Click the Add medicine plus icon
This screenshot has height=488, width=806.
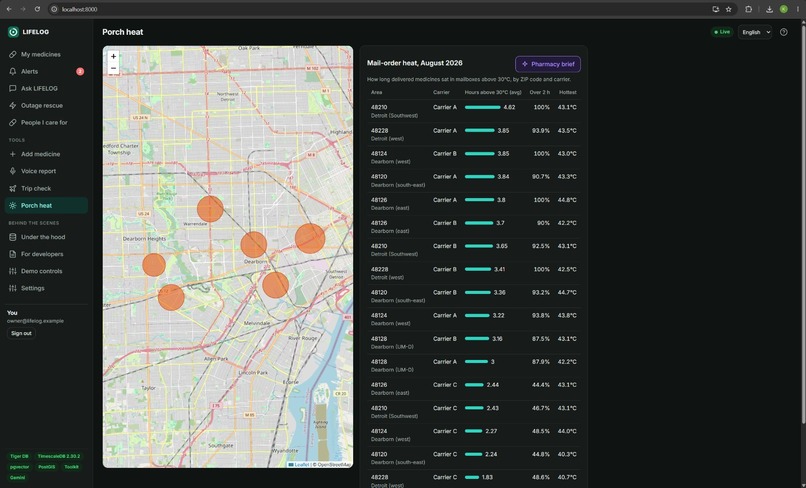point(13,154)
